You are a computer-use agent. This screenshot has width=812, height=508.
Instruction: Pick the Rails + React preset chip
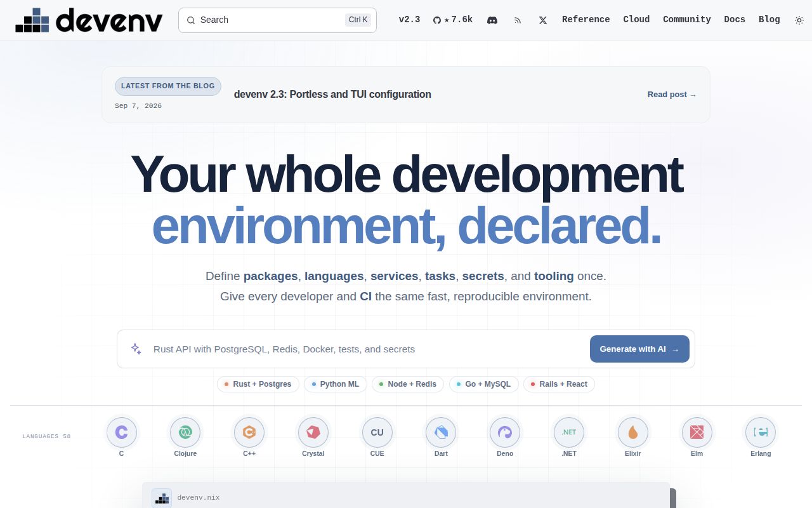pyautogui.click(x=559, y=384)
